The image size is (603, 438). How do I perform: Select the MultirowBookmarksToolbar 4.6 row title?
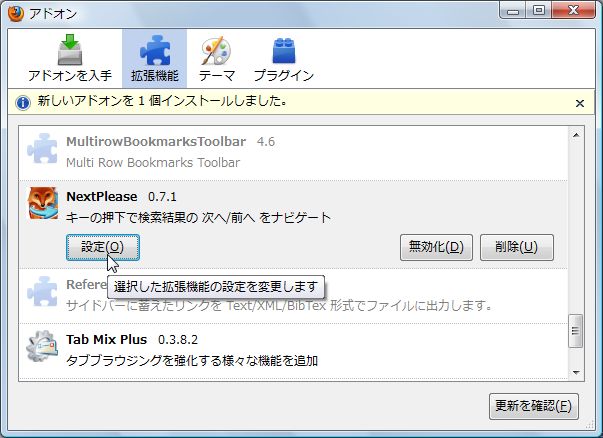click(x=170, y=142)
